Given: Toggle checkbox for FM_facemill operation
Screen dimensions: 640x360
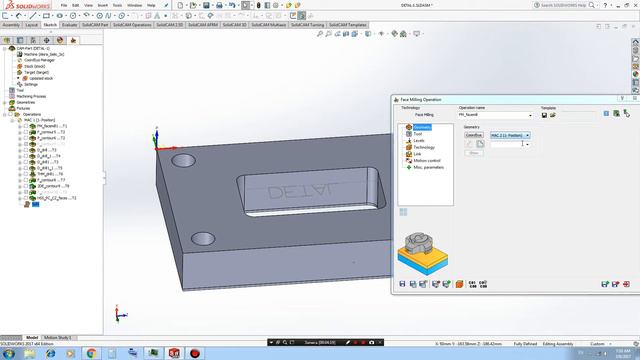Looking at the screenshot, I should (x=26, y=126).
